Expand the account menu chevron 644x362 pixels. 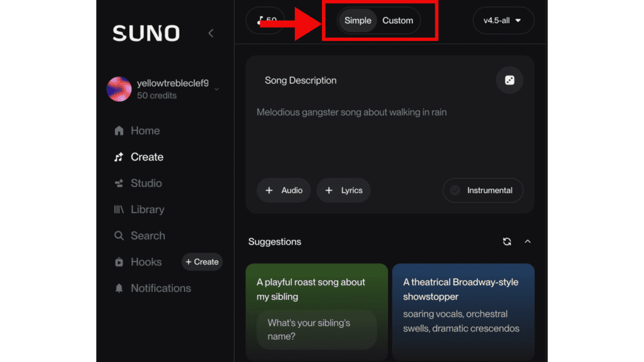216,89
